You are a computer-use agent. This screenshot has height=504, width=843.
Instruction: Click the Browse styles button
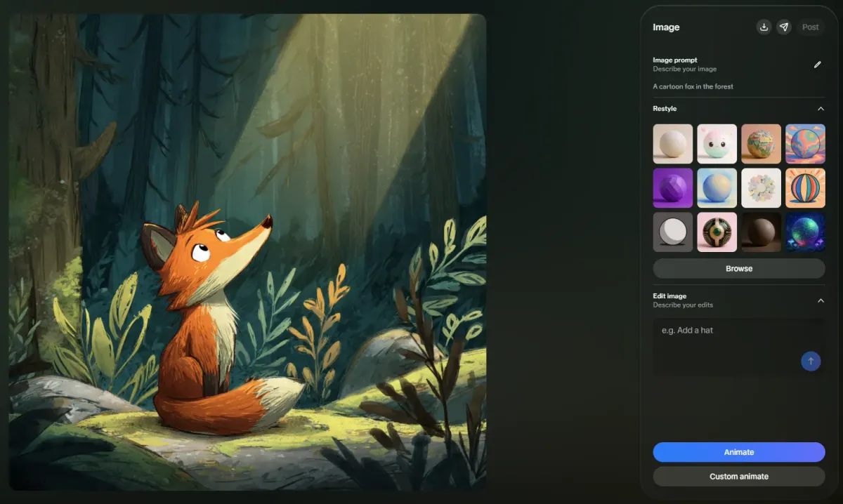[738, 269]
